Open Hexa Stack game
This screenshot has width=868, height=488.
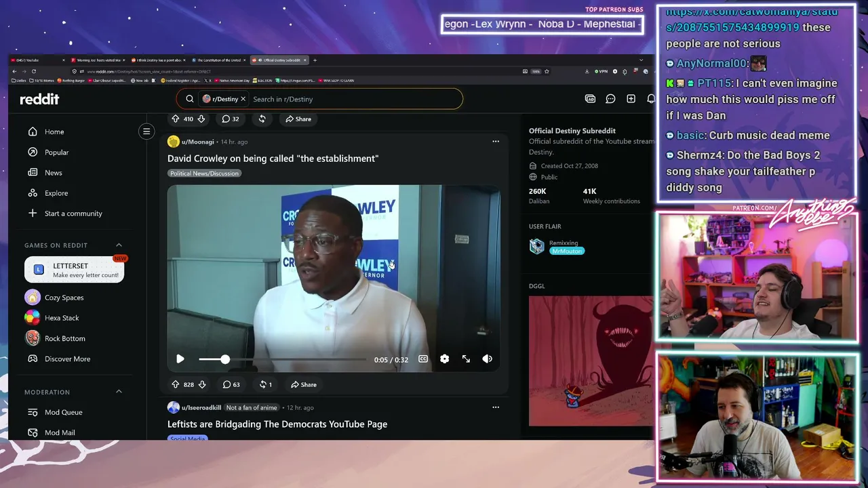tap(62, 318)
